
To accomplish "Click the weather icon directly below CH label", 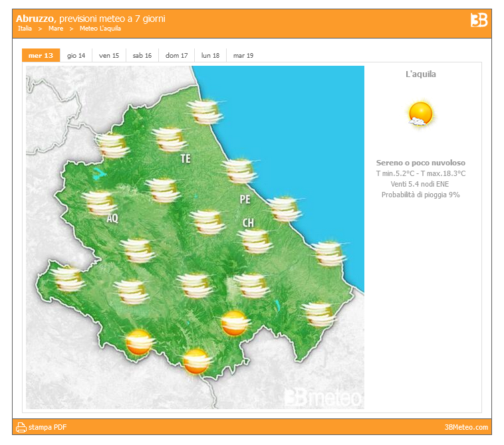I will pos(256,242).
